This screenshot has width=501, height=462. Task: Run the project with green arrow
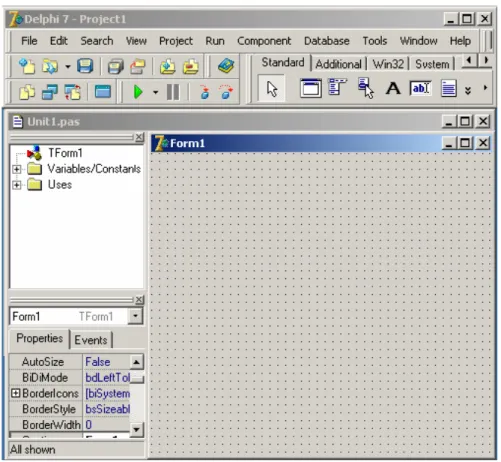[138, 92]
